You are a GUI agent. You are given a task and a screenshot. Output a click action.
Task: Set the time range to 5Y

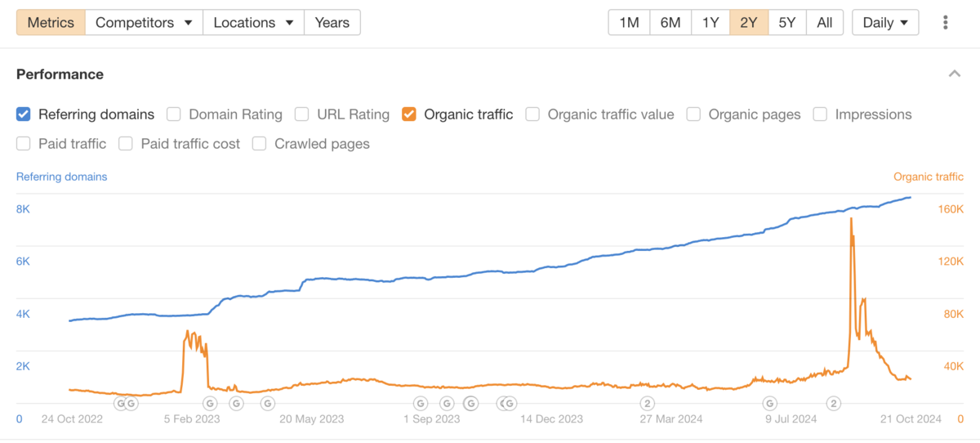click(x=786, y=23)
